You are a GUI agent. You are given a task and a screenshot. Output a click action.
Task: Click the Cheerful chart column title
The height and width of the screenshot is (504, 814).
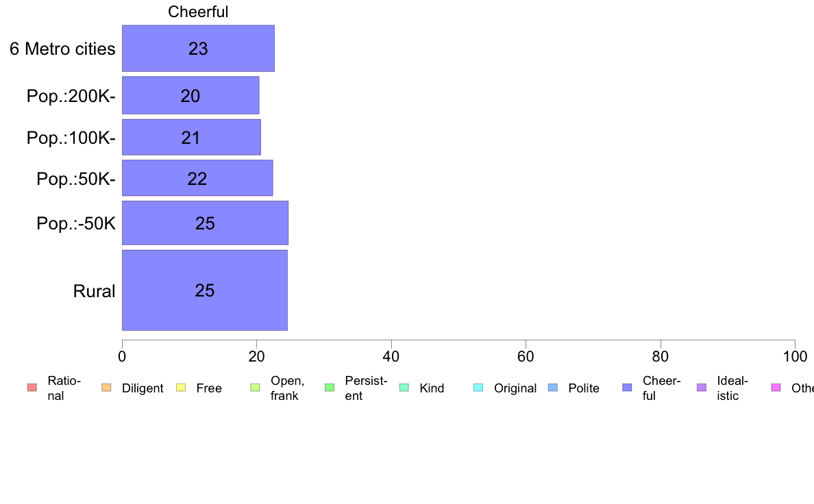pyautogui.click(x=198, y=12)
